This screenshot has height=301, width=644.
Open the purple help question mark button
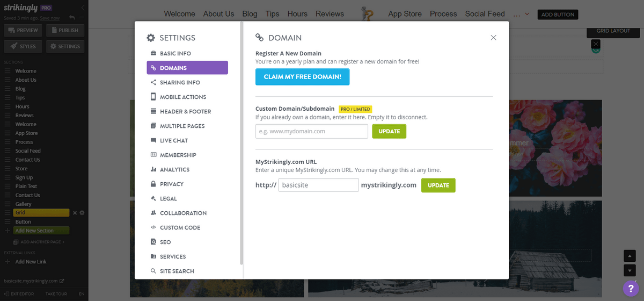pos(632,288)
